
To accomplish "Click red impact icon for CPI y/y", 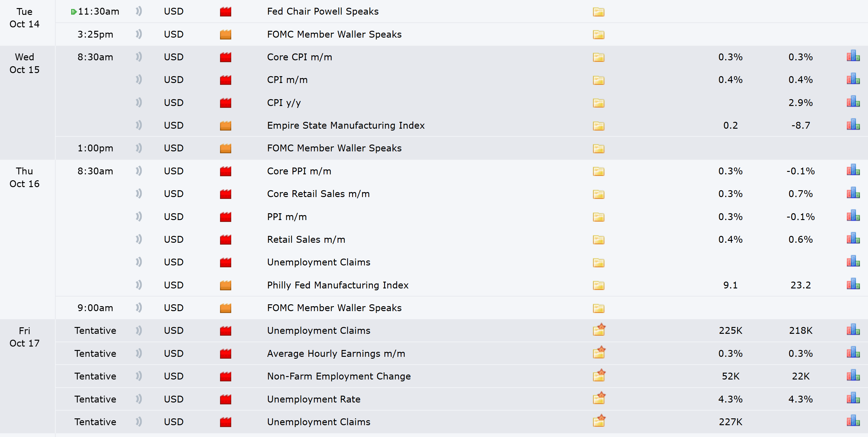I will 225,103.
